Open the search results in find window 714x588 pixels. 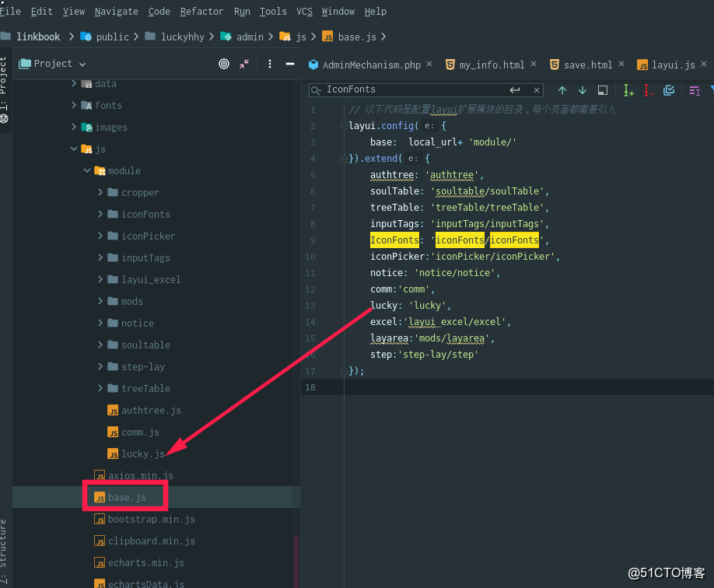pos(603,90)
